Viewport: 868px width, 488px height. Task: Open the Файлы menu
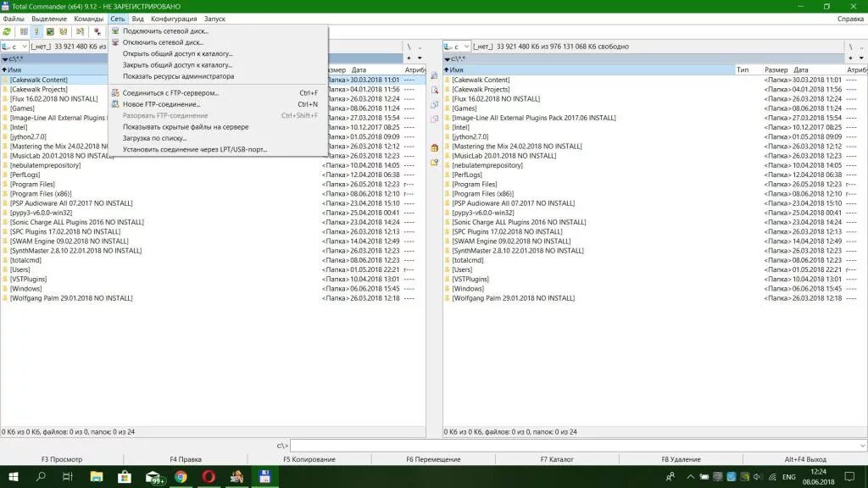14,19
